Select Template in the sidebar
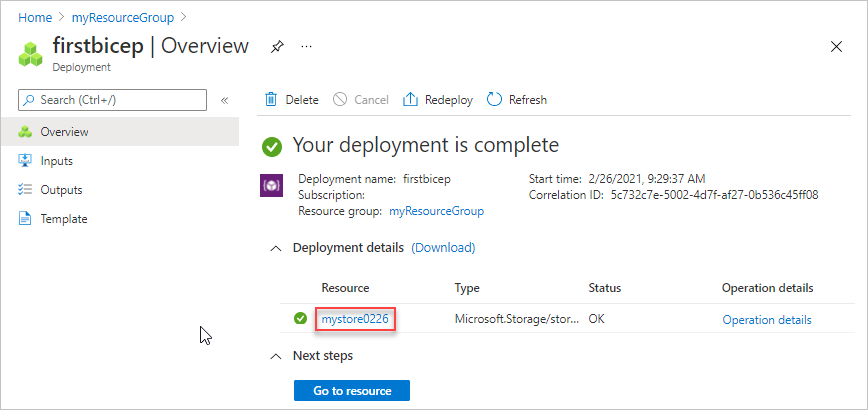 (x=64, y=219)
